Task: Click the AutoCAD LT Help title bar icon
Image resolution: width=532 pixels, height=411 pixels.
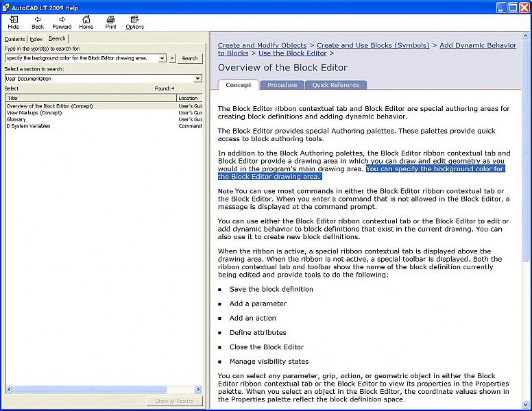Action: [x=5, y=8]
